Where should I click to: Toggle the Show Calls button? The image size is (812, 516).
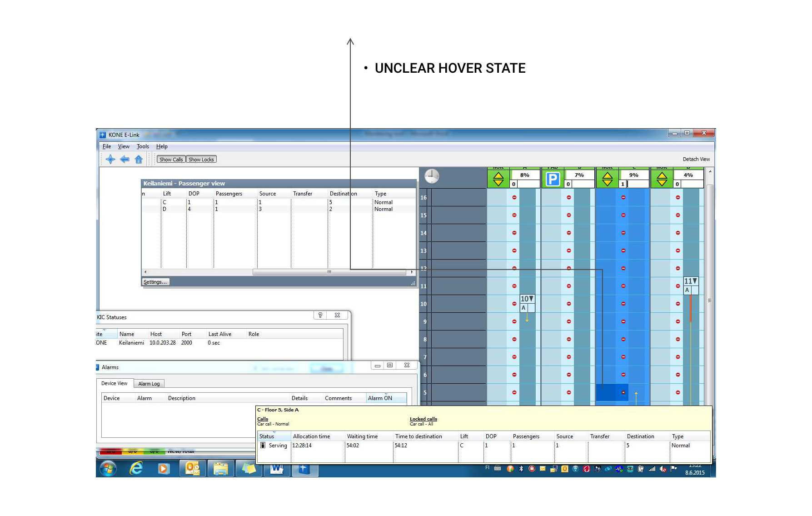[x=171, y=160]
